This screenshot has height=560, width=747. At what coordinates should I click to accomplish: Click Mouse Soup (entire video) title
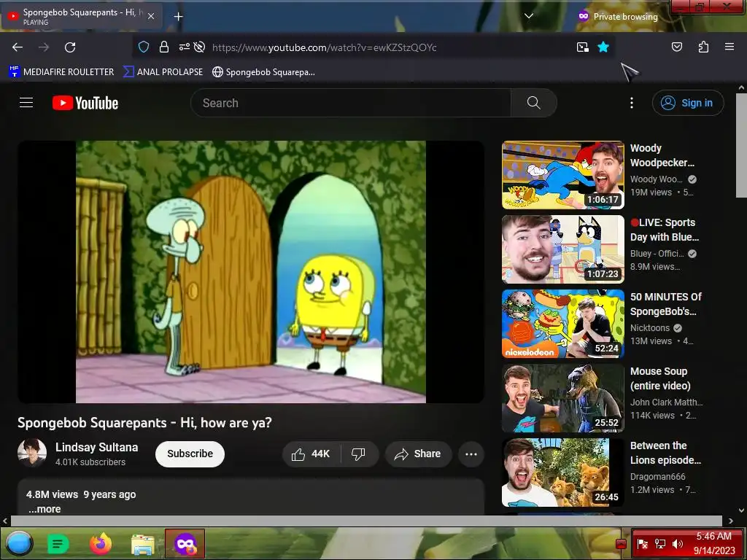pos(660,378)
